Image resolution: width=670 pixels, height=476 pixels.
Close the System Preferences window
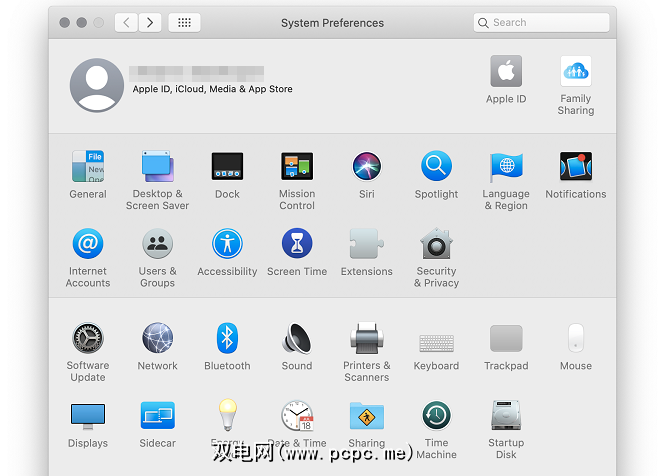65,22
